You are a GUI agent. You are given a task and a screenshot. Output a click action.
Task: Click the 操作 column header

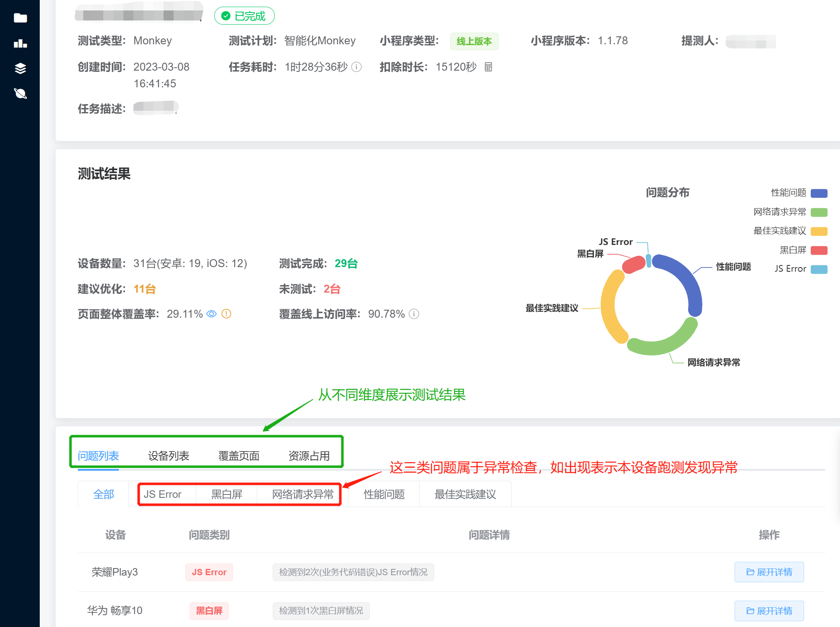pyautogui.click(x=769, y=535)
